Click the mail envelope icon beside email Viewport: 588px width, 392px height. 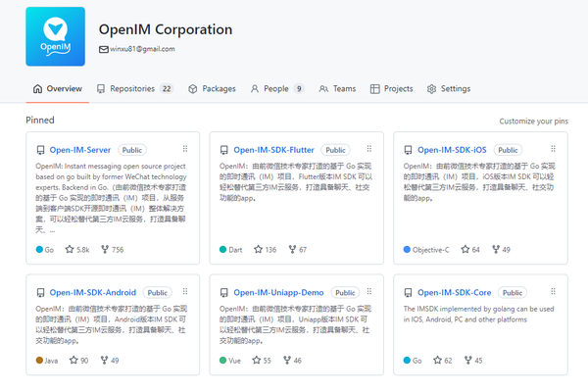point(104,50)
